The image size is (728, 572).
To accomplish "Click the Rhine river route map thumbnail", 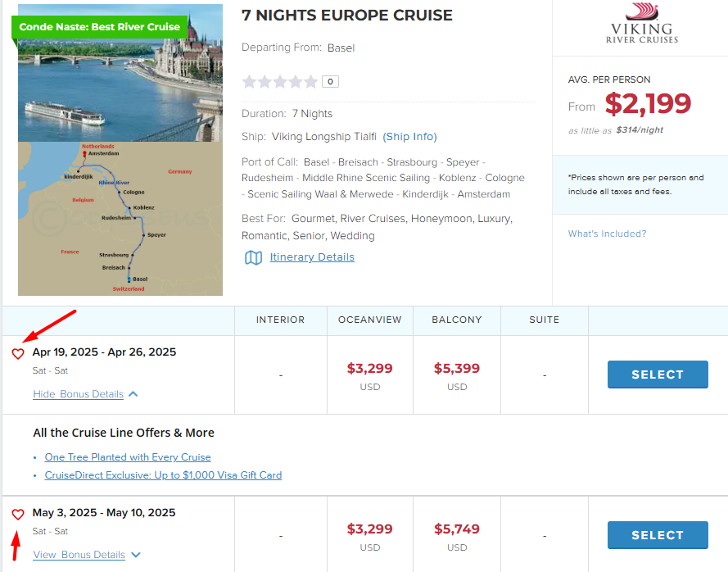I will pyautogui.click(x=120, y=219).
